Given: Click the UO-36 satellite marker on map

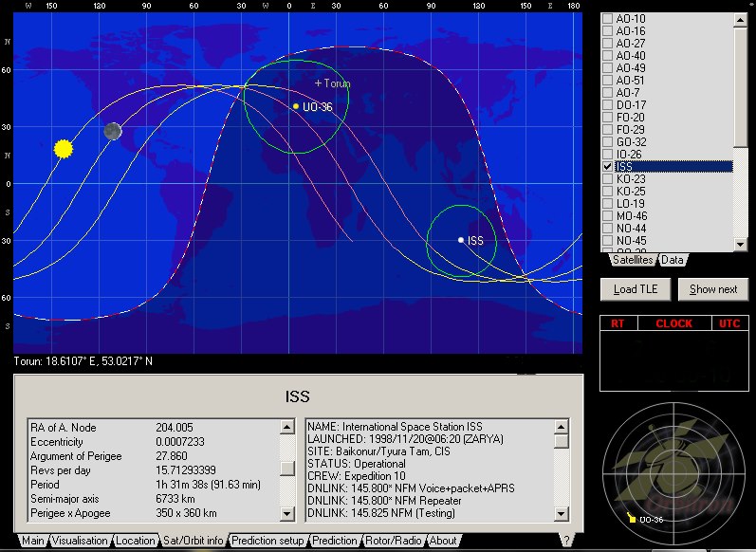Looking at the screenshot, I should pos(296,106).
